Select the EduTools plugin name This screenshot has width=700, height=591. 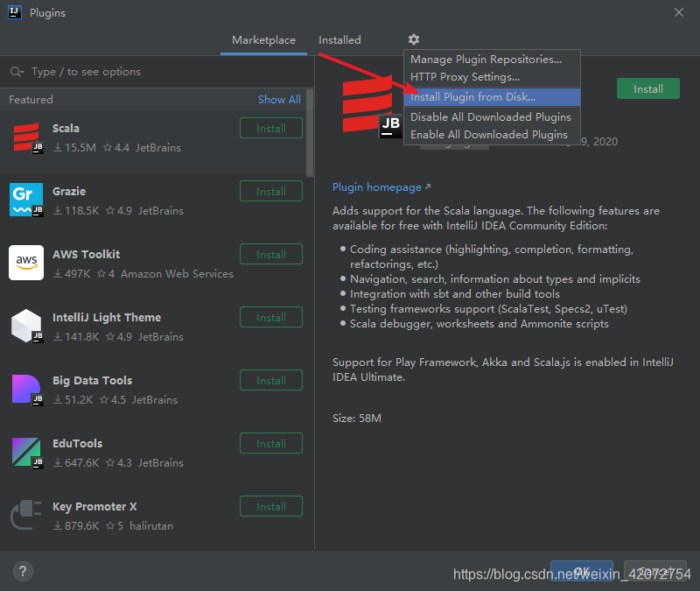(78, 443)
